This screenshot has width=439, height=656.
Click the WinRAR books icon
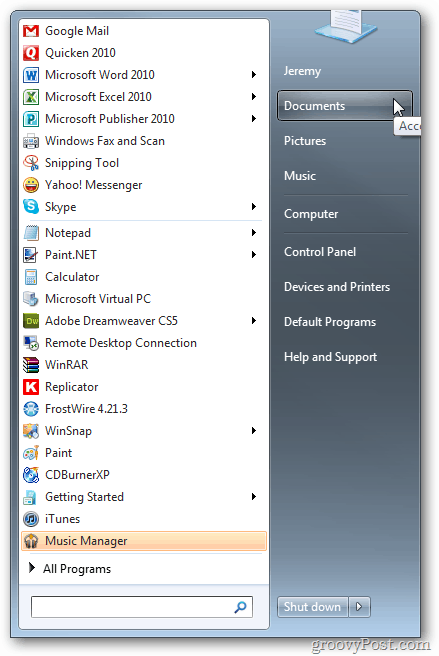pos(31,365)
